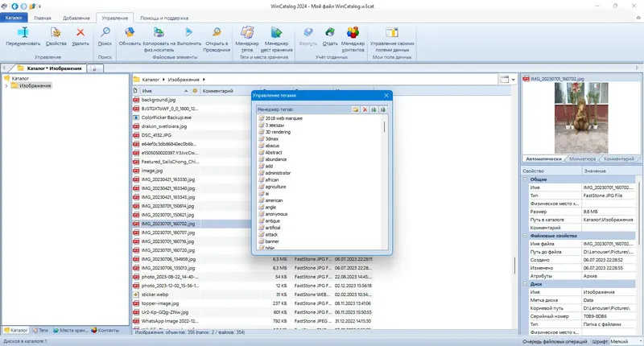Click breadcrumb arrow between Каталог and Изображения
Image resolution: width=644 pixels, height=346 pixels.
pos(163,80)
